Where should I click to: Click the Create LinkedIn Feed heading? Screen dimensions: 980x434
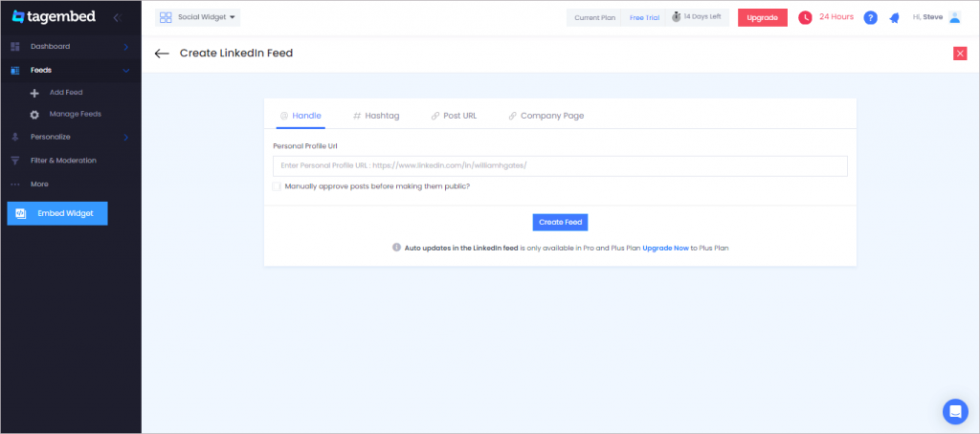click(x=236, y=54)
